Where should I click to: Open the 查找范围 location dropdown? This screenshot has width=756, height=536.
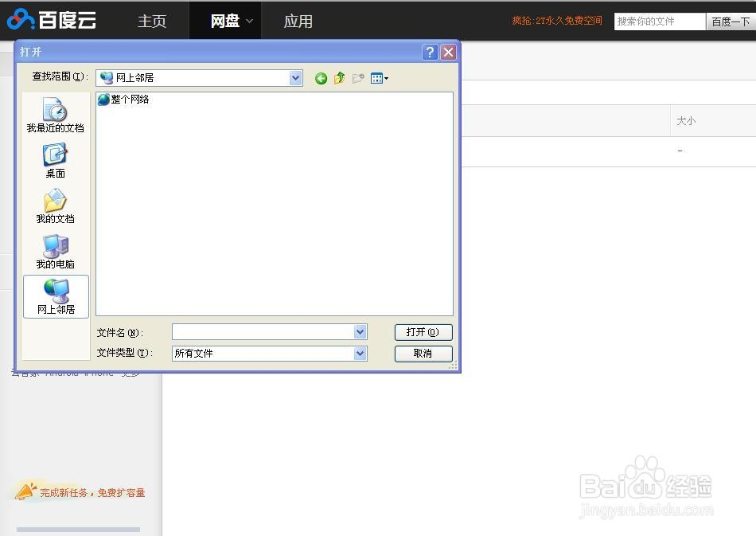coord(295,77)
